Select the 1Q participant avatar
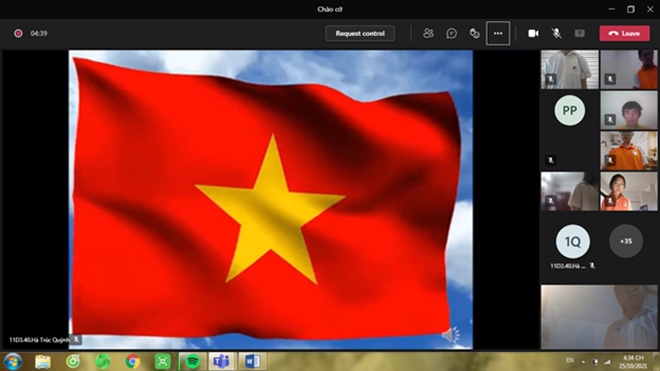The height and width of the screenshot is (371, 660). 572,241
